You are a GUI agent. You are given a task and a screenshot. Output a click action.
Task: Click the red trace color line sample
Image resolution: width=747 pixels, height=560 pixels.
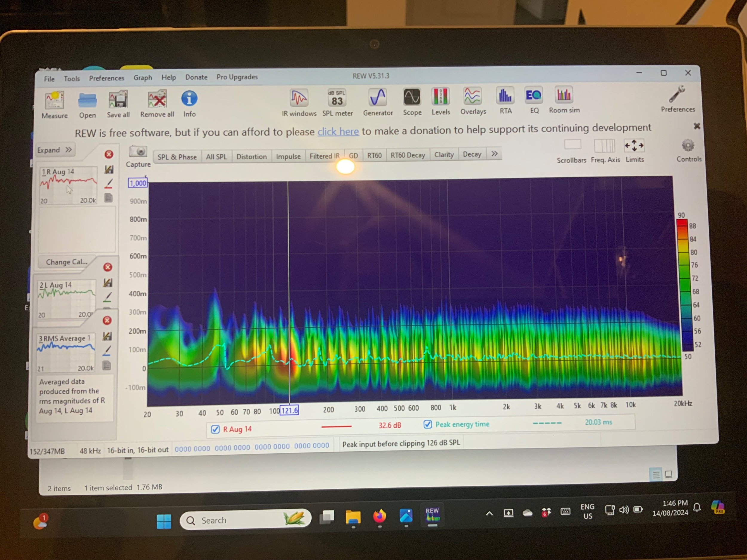(x=336, y=427)
